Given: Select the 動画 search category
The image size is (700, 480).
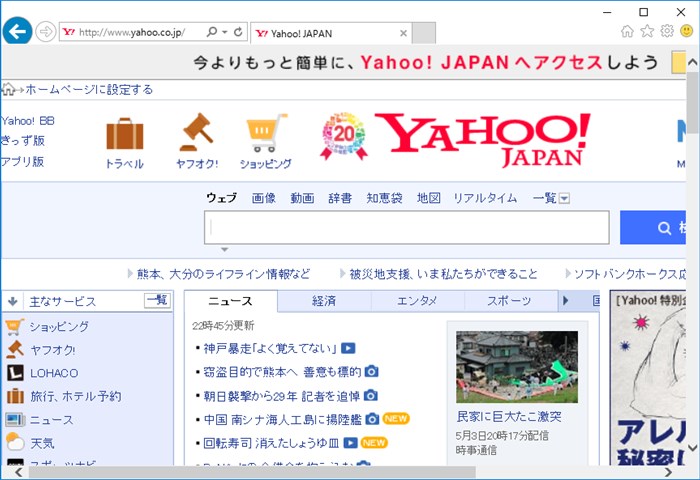Looking at the screenshot, I should point(302,198).
